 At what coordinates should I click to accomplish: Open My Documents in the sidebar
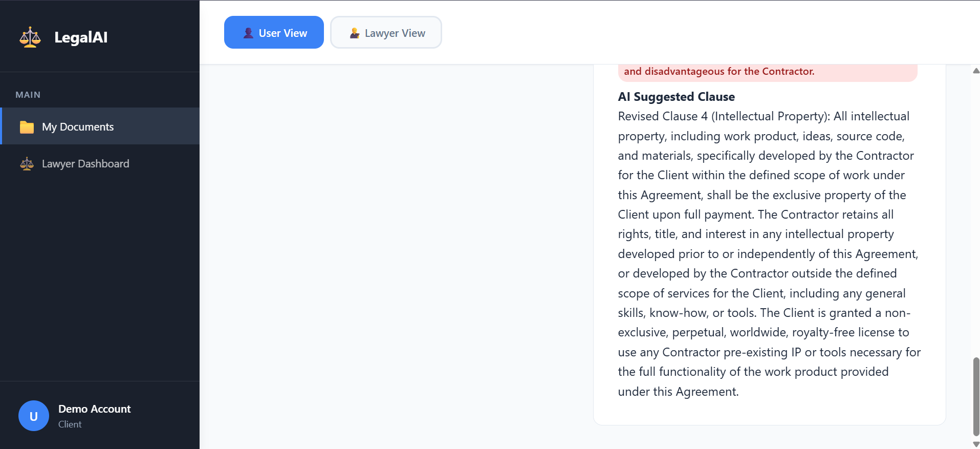click(78, 127)
